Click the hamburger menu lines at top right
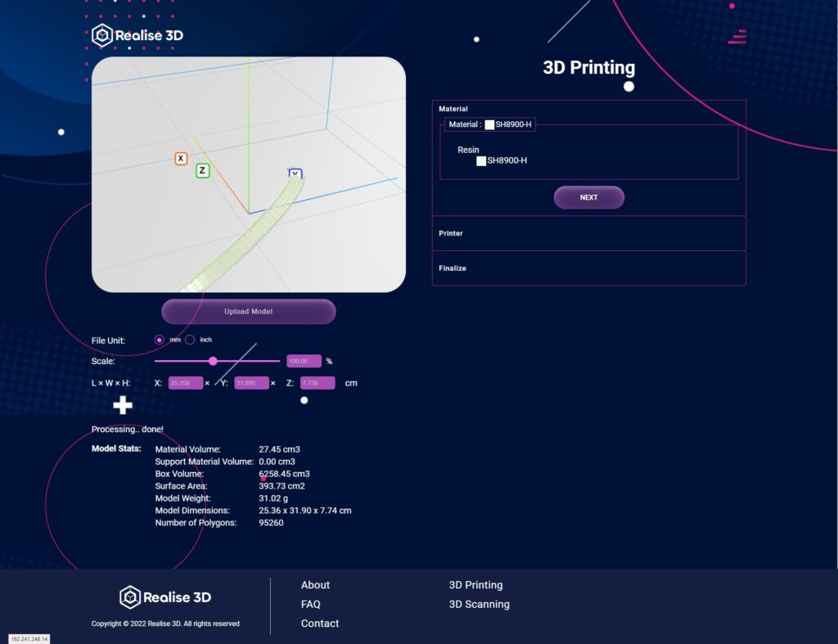838x644 pixels. (x=738, y=36)
